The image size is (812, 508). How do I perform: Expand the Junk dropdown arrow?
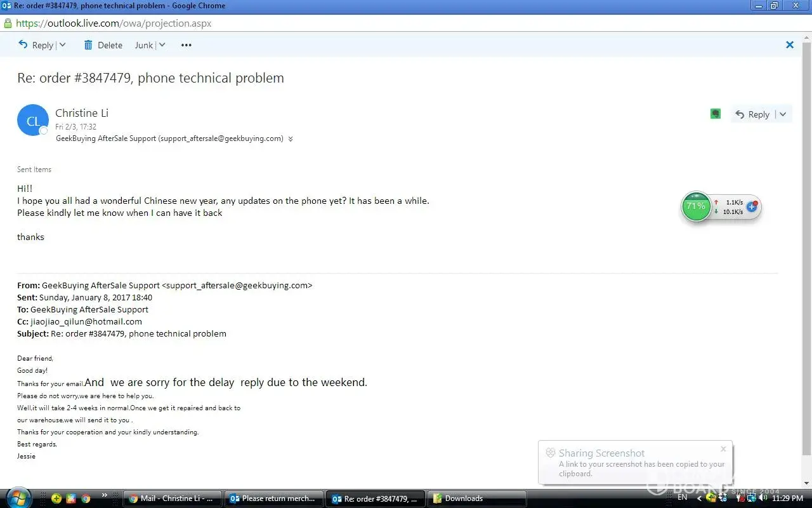click(x=162, y=45)
